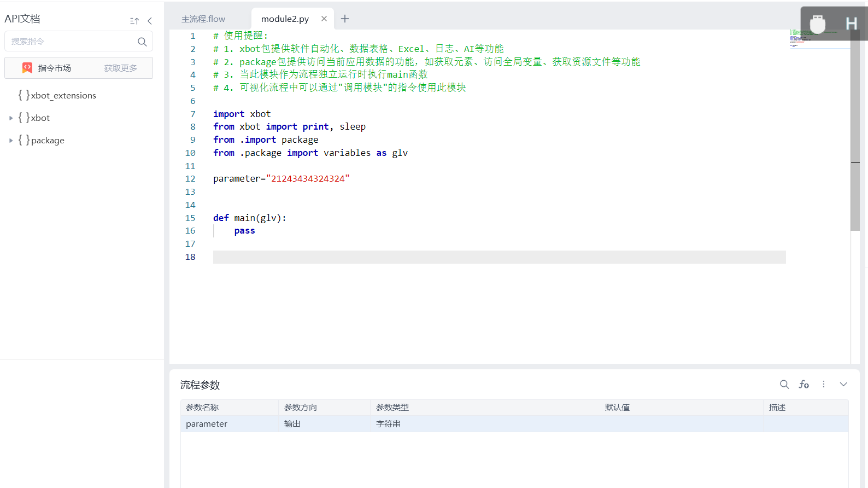Collapse the flow parameters panel

[x=843, y=385]
